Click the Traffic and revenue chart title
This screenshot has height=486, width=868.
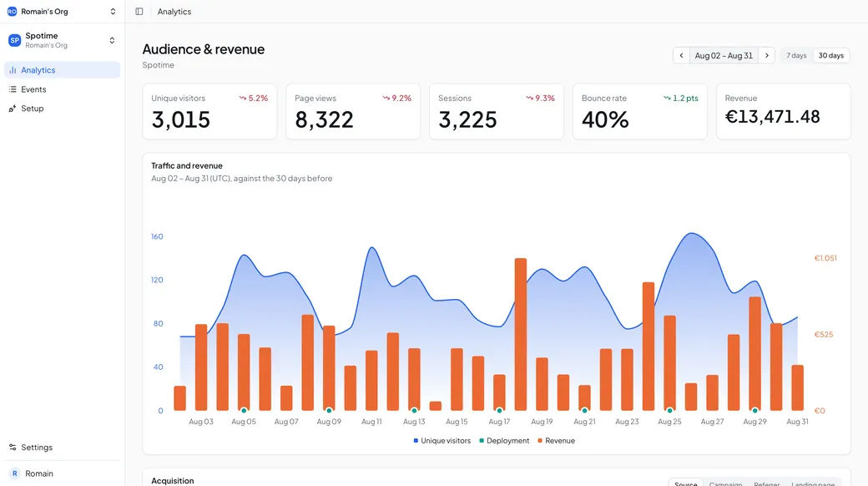[x=187, y=165]
